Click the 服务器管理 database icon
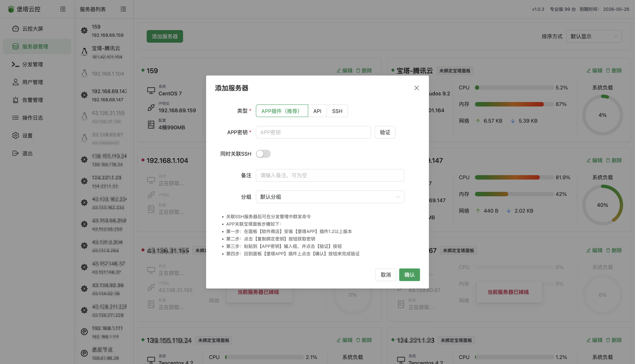 [x=16, y=46]
